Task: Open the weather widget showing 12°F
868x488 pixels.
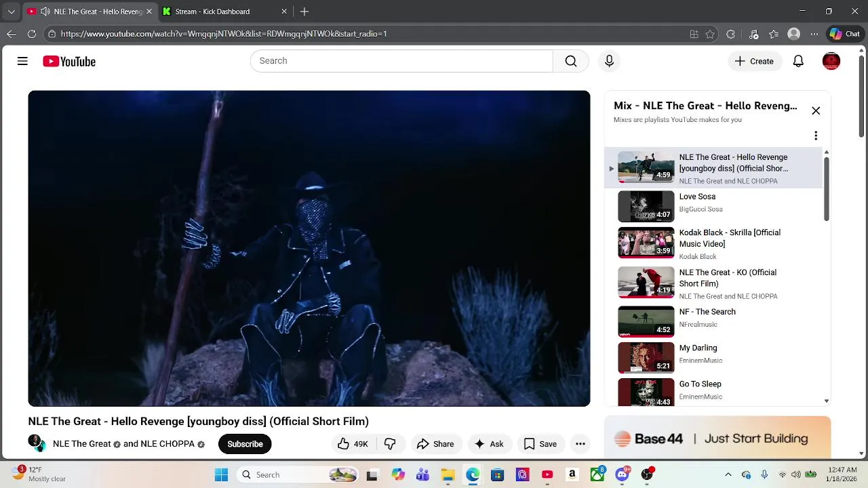Action: pyautogui.click(x=38, y=474)
